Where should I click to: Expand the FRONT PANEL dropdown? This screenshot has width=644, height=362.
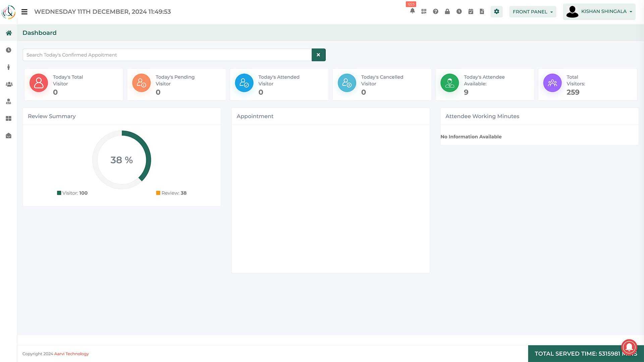[532, 12]
